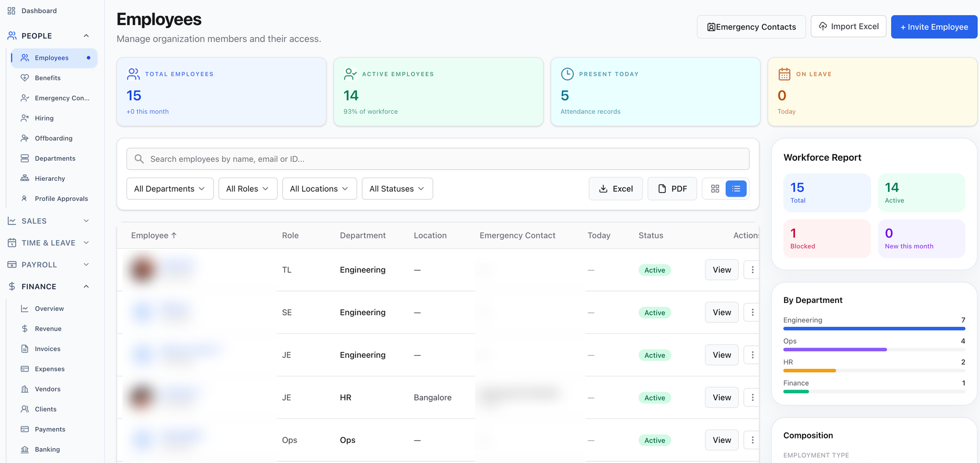View the TL Engineering employee
Screen dimensions: 980x463
click(x=722, y=270)
